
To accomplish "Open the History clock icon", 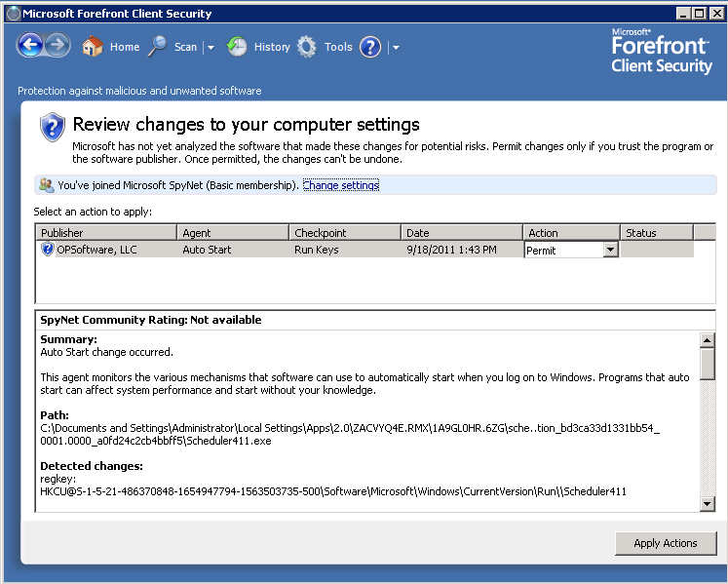I will (x=236, y=47).
